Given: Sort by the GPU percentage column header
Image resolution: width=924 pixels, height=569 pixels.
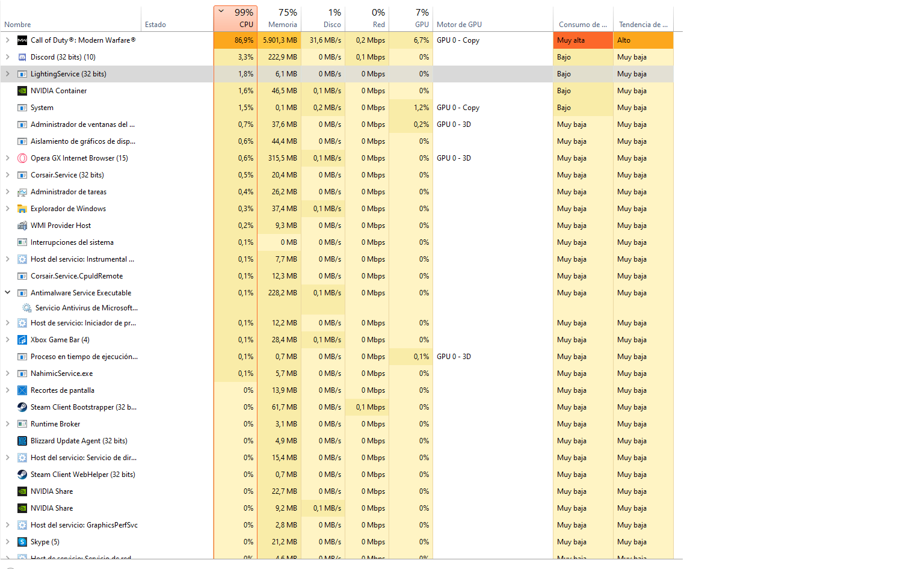Looking at the screenshot, I should coord(411,19).
